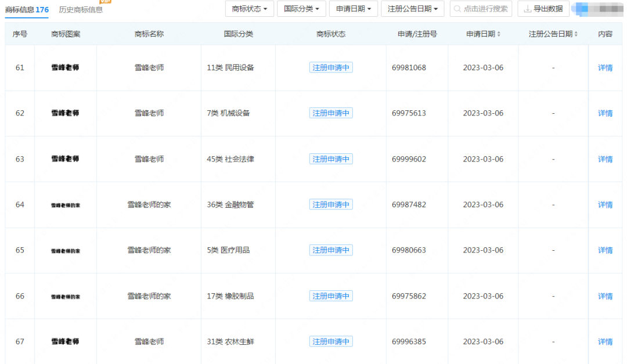Click the 商标名称 column header
Viewport: 627px width, 364px height.
coord(149,34)
